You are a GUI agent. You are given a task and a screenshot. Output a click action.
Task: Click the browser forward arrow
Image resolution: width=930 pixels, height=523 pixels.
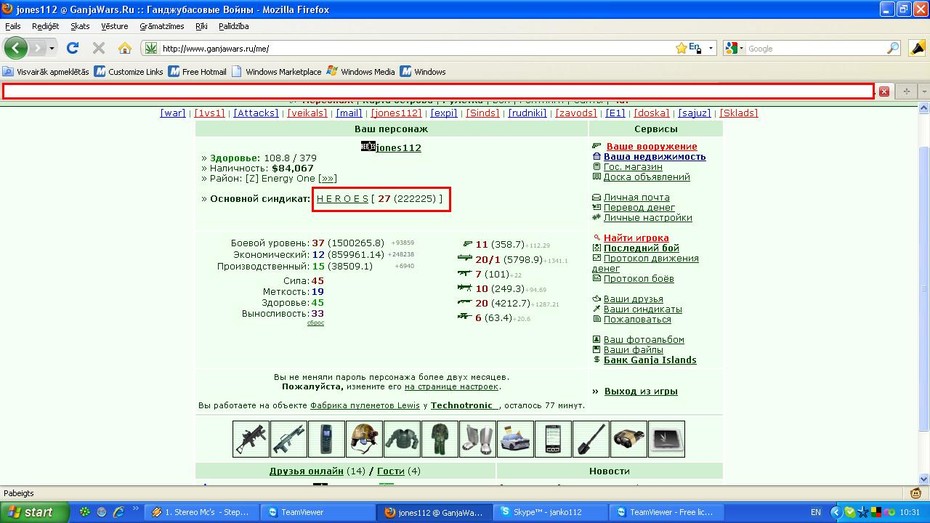(38, 48)
